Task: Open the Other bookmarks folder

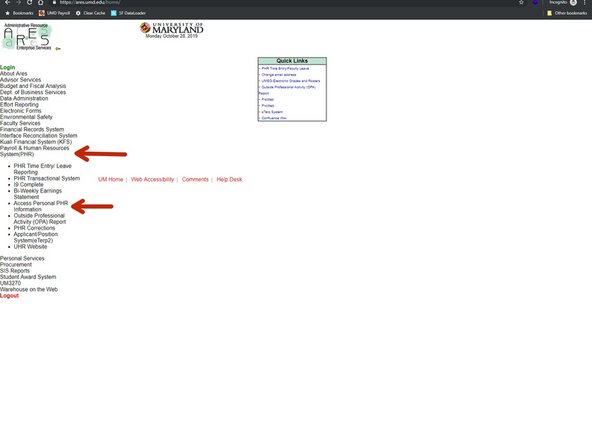Action: click(x=567, y=13)
